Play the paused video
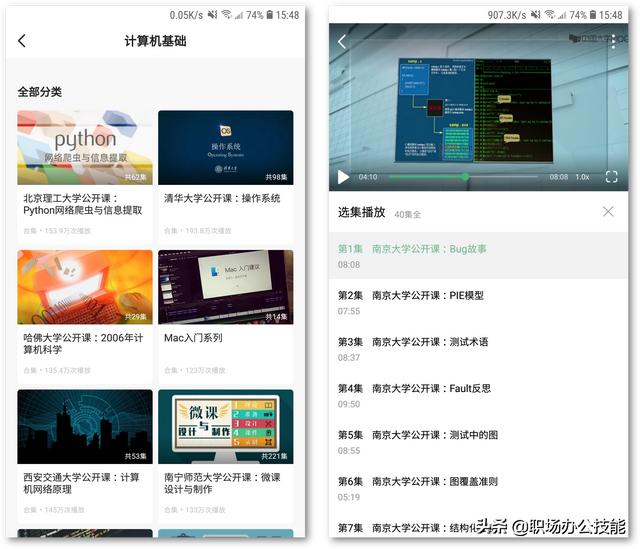The height and width of the screenshot is (549, 640). pos(343,177)
